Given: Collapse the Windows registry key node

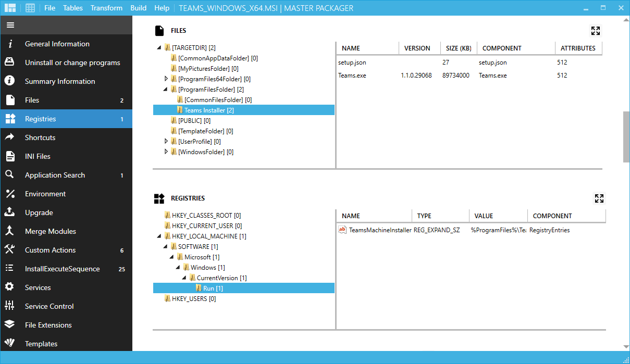Looking at the screenshot, I should click(x=178, y=268).
